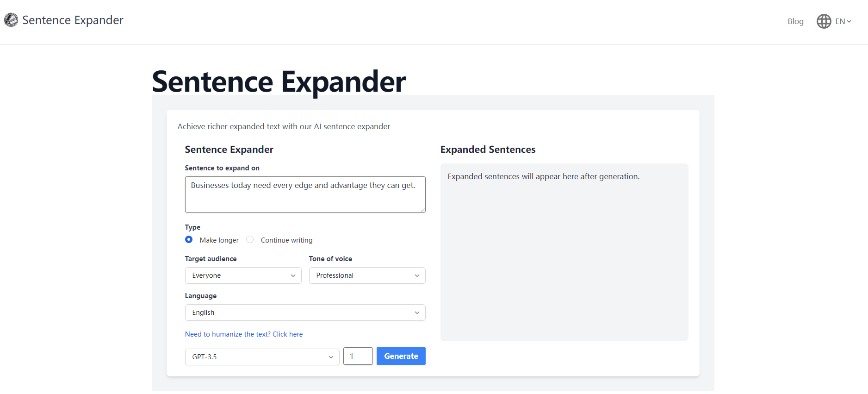This screenshot has height=394, width=868.
Task: Expand the Language dropdown
Action: click(x=304, y=313)
